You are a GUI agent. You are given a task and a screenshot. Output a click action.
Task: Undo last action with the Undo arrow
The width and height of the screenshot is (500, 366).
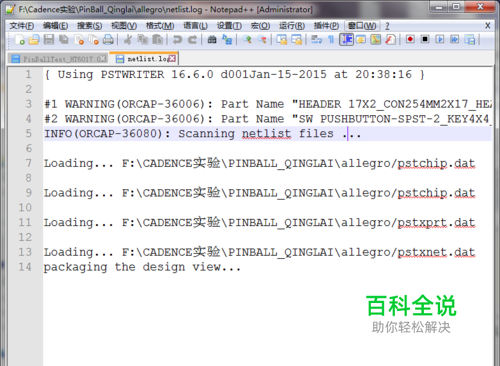[x=177, y=40]
